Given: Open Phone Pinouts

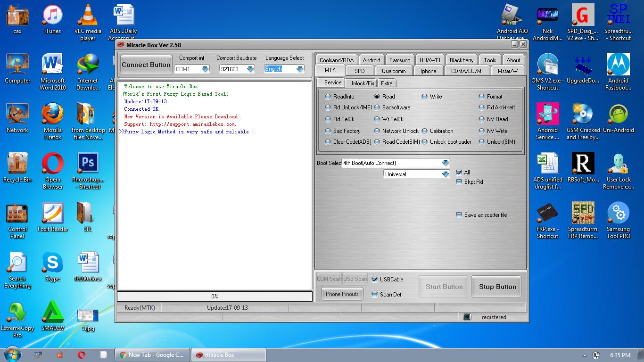Looking at the screenshot, I should coord(342,294).
